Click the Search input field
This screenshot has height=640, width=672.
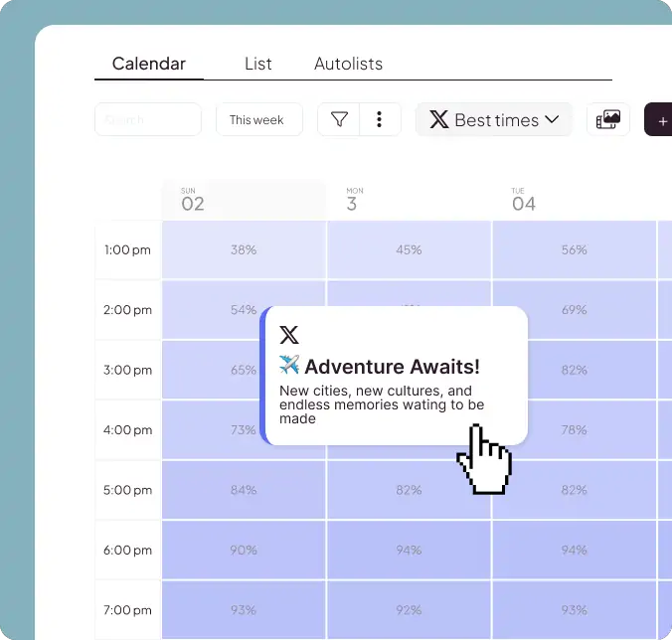[x=147, y=120]
